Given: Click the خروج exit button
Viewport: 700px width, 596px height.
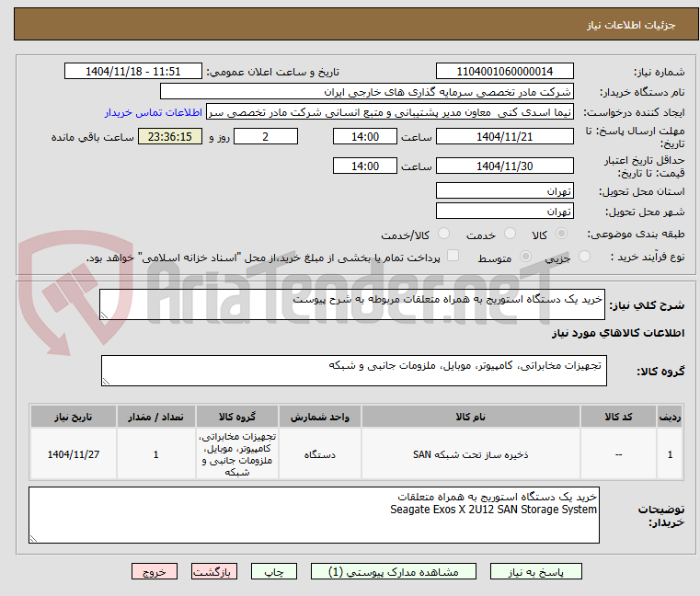Looking at the screenshot, I should [x=154, y=571].
